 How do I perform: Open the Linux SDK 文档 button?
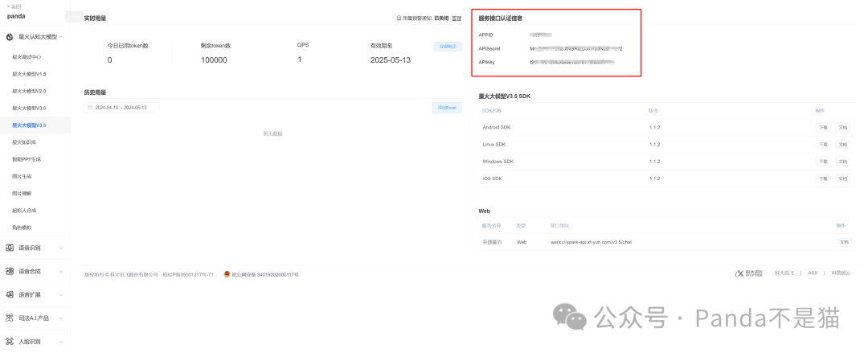tap(842, 145)
